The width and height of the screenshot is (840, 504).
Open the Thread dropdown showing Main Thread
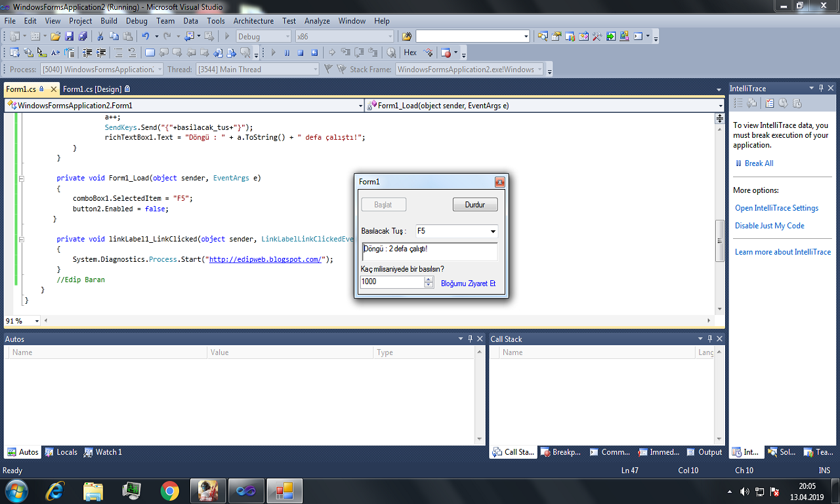pyautogui.click(x=315, y=69)
